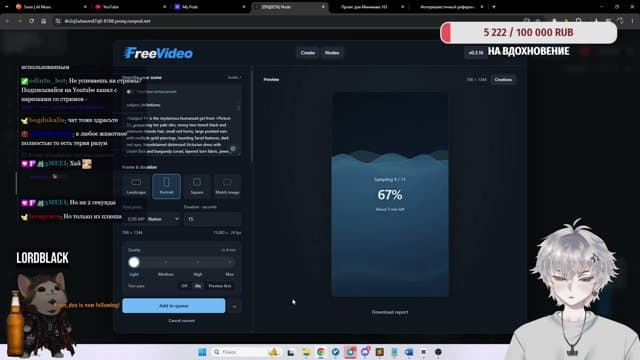The height and width of the screenshot is (360, 640).
Task: Click the 67% generation progress preview
Action: 390,195
